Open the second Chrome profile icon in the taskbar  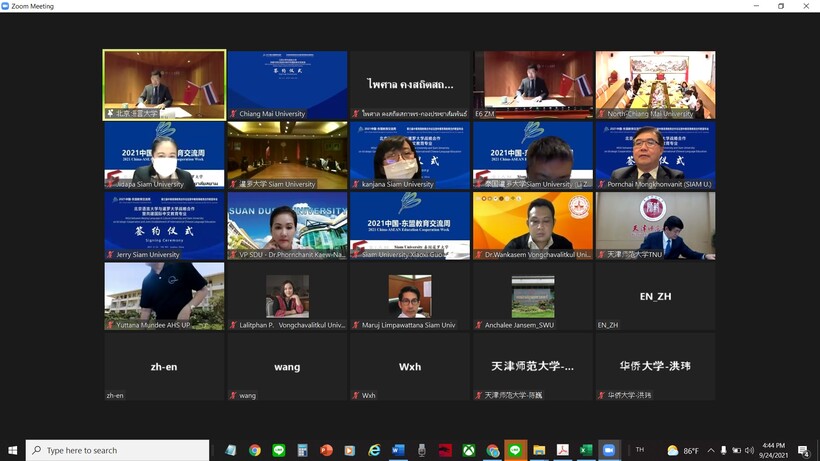tap(493, 450)
